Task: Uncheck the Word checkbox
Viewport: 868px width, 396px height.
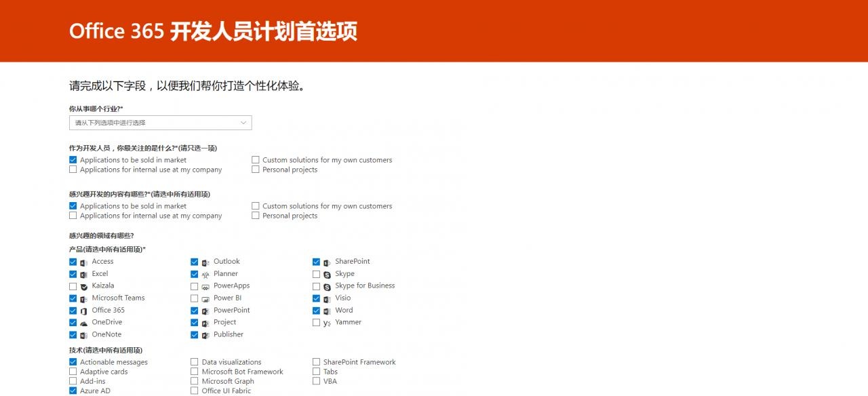Action: tap(316, 311)
